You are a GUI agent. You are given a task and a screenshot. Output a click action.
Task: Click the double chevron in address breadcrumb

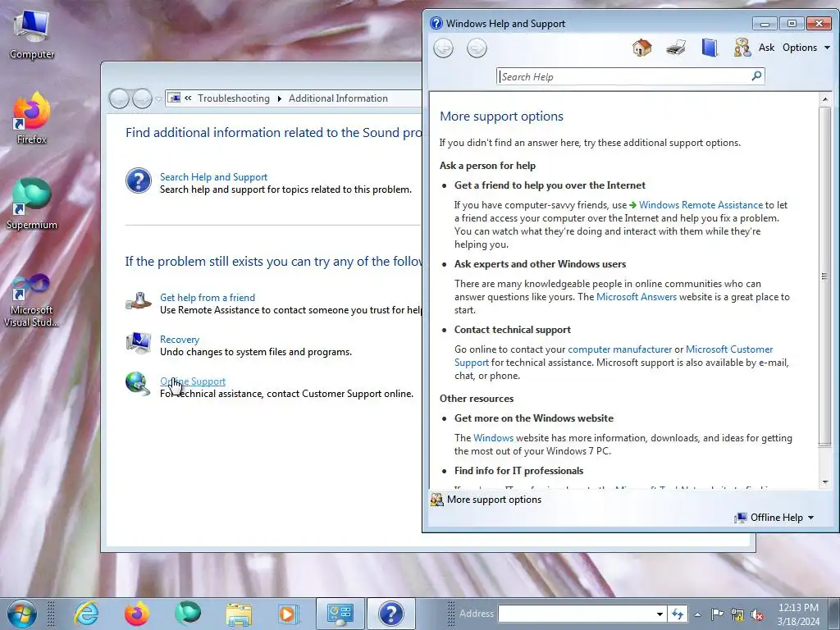click(x=188, y=98)
